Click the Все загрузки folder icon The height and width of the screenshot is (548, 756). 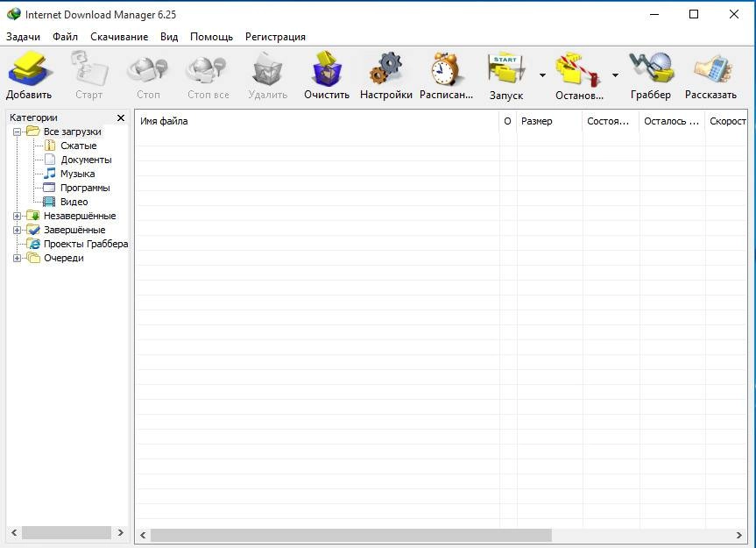(32, 132)
